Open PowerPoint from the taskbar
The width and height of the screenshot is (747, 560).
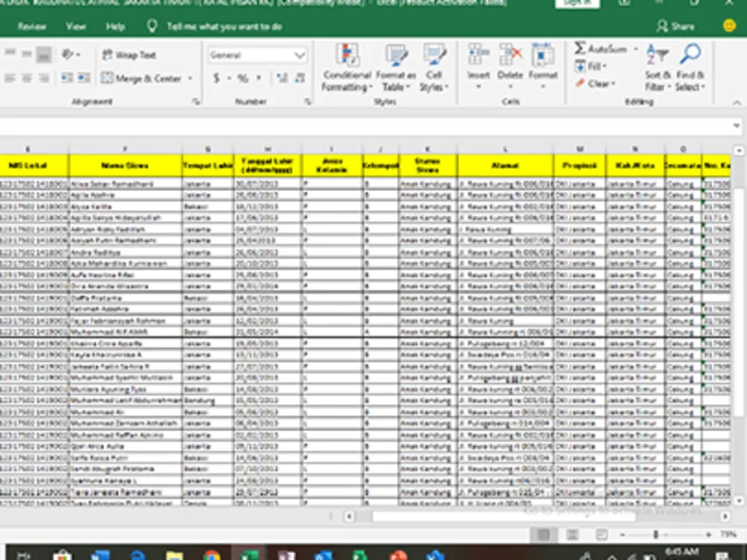click(398, 556)
